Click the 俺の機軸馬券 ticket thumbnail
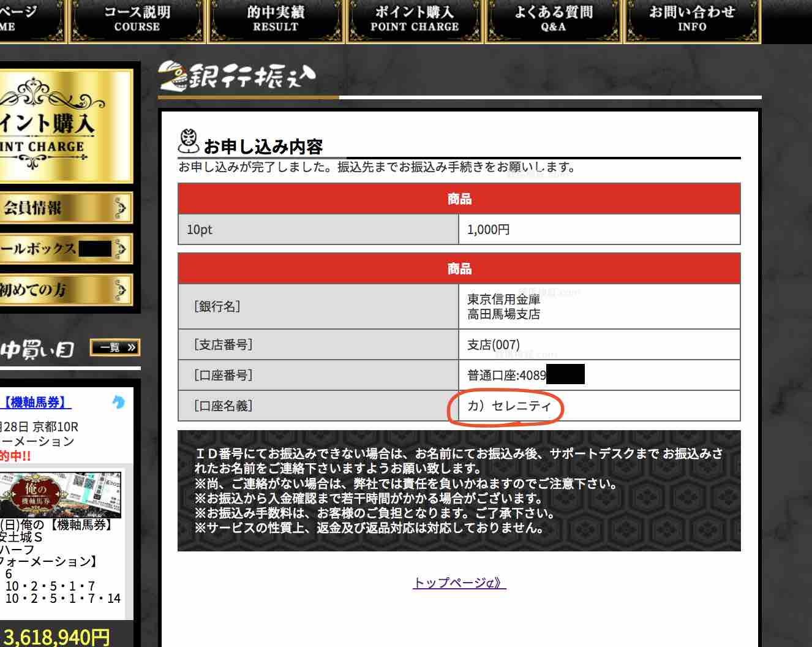812x647 pixels. pos(61,495)
